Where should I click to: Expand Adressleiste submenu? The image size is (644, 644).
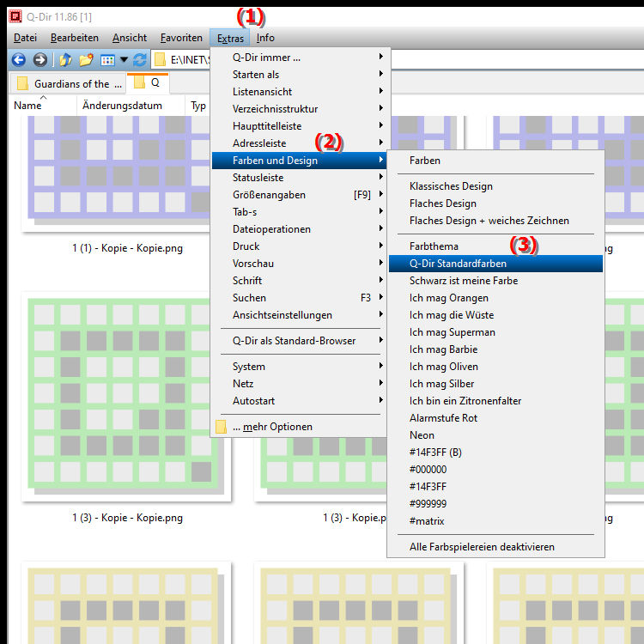tap(299, 143)
